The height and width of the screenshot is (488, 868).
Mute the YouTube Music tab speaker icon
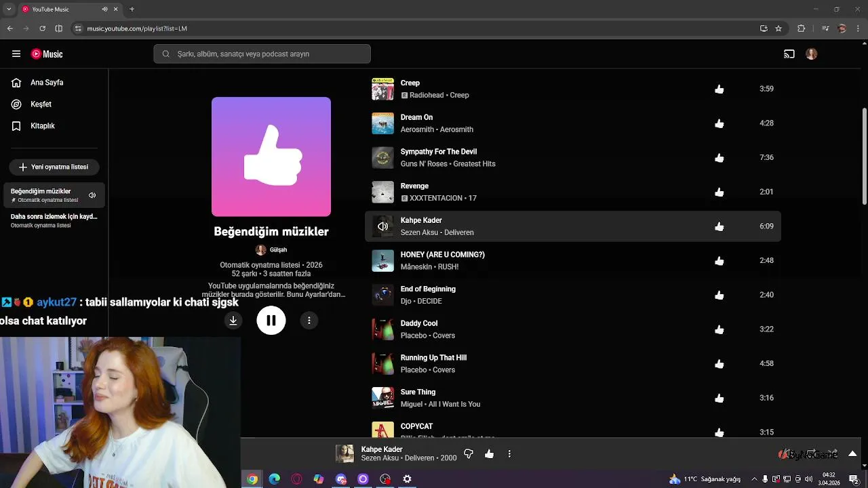coord(104,9)
